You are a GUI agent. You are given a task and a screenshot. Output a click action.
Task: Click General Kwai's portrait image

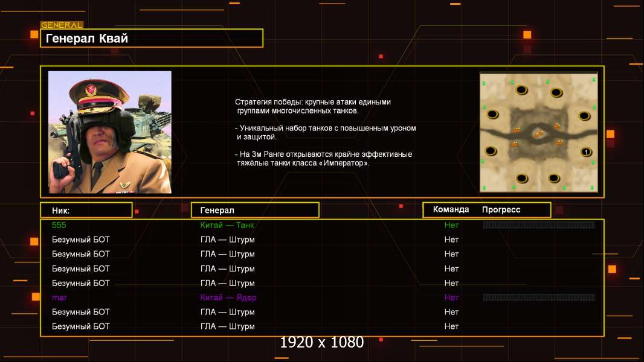(110, 132)
